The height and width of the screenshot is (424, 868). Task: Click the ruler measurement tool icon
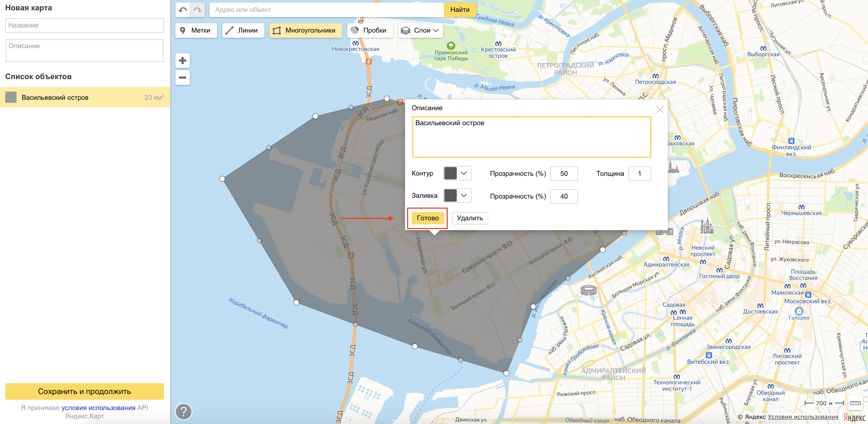tap(855, 403)
